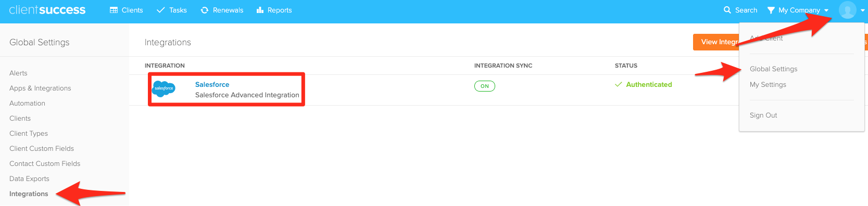Choose My Settings in the dropdown menu

point(768,84)
